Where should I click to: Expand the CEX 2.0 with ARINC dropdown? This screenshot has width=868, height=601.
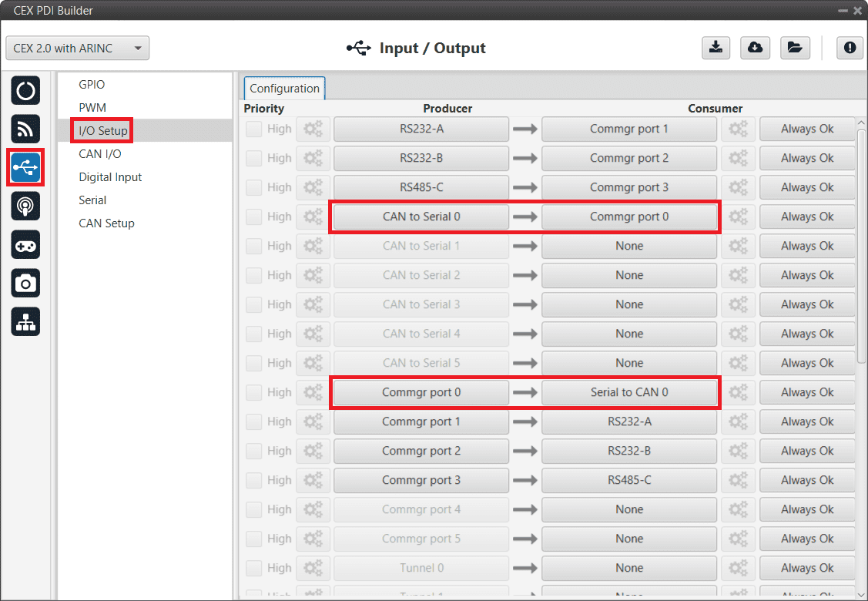pyautogui.click(x=77, y=48)
